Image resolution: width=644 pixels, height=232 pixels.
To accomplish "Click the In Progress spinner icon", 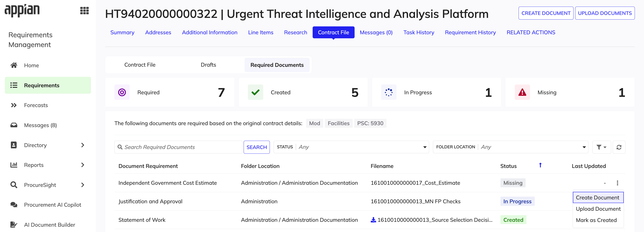I will coord(388,92).
